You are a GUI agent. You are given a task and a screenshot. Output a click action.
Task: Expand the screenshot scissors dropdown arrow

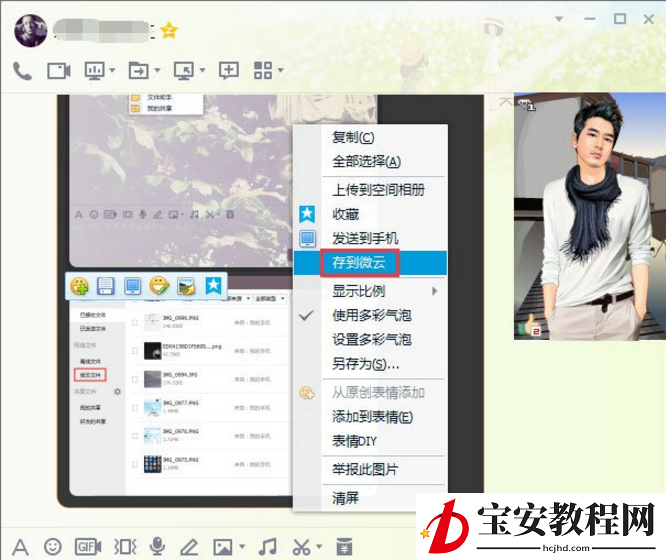tap(319, 546)
